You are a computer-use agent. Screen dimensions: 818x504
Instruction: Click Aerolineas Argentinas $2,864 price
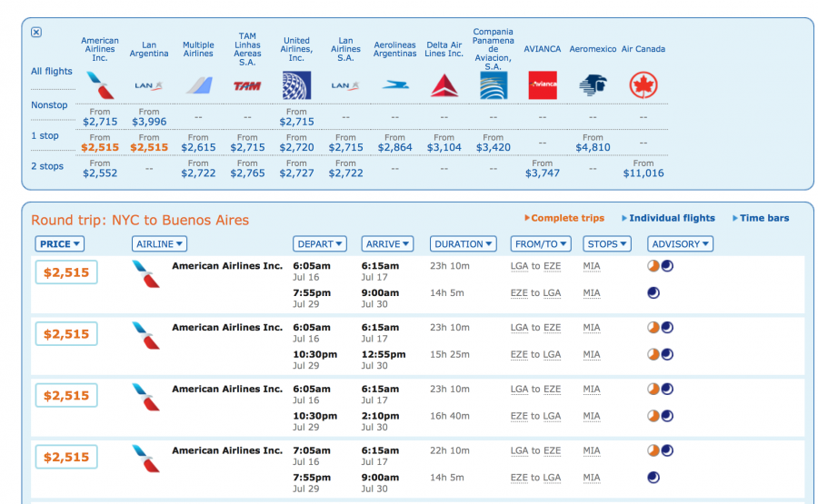pyautogui.click(x=395, y=147)
